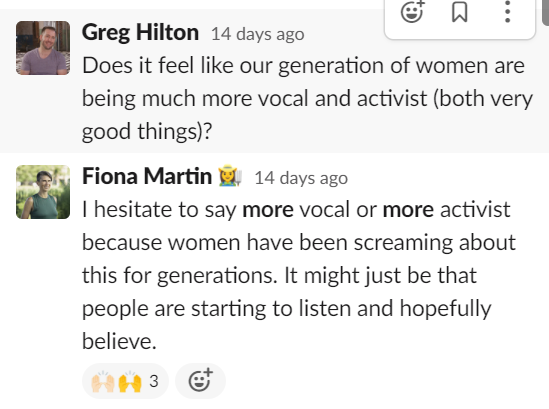This screenshot has height=409, width=549.
Task: Click the bold word 'more' before vocal
Action: [268, 210]
